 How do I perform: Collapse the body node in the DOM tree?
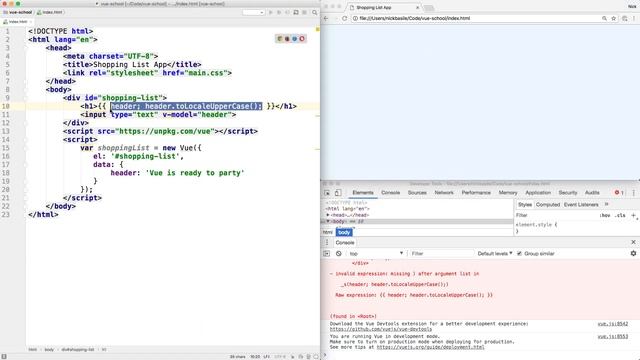pos(328,221)
